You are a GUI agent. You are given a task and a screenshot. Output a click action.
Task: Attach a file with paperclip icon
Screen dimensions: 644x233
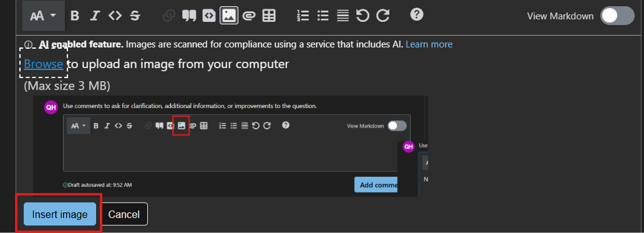(x=249, y=16)
